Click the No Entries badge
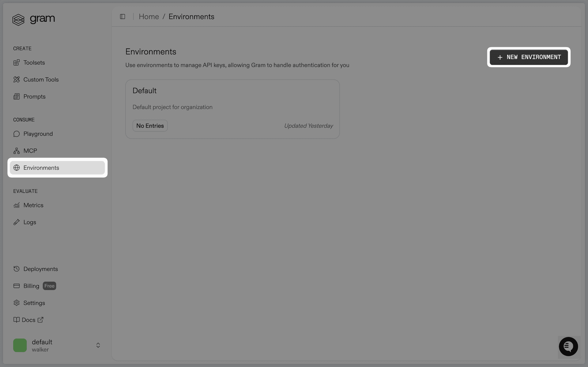Viewport: 588px width, 367px height. pyautogui.click(x=150, y=125)
